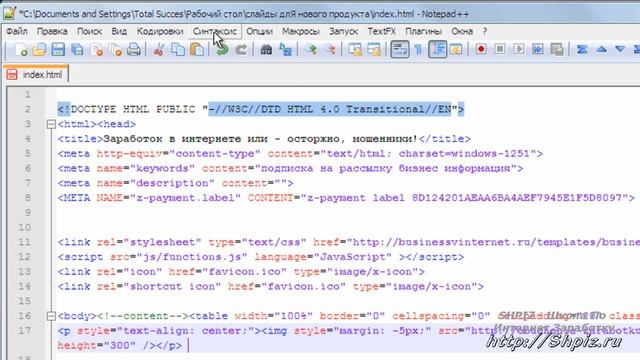
Task: Click the grey Redo arrow icon
Action: tap(241, 50)
